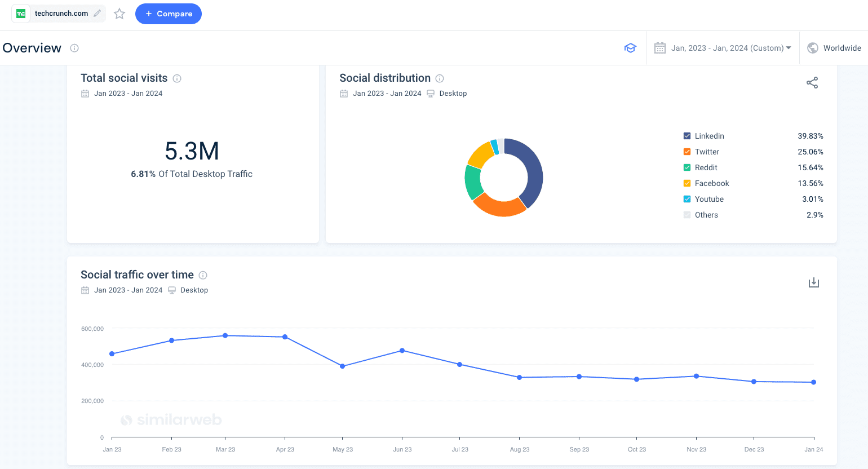Click the Apr 23 x-axis label
Screen dimensions: 868x469
(x=285, y=449)
